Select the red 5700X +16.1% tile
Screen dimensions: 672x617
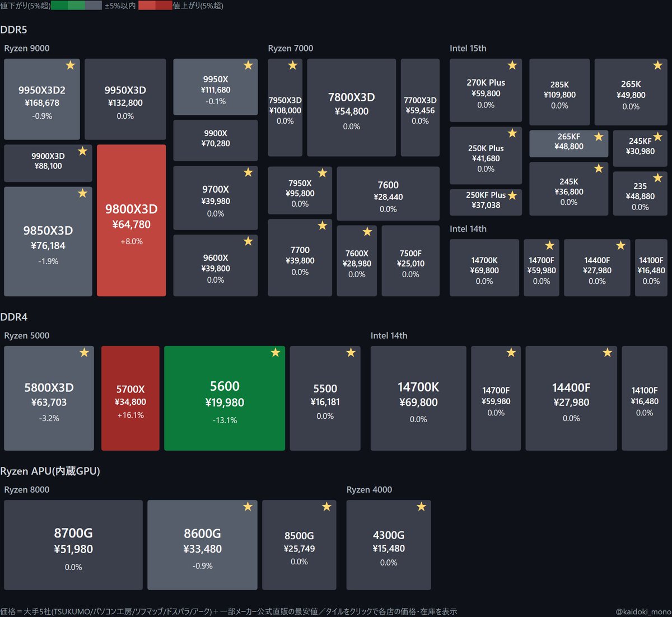[130, 398]
